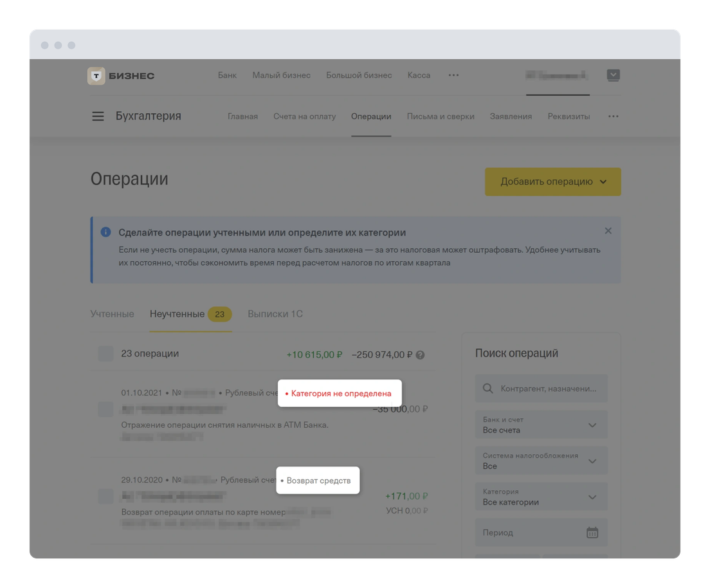Open the top navigation three-dots menu
The width and height of the screenshot is (710, 588).
tap(453, 75)
